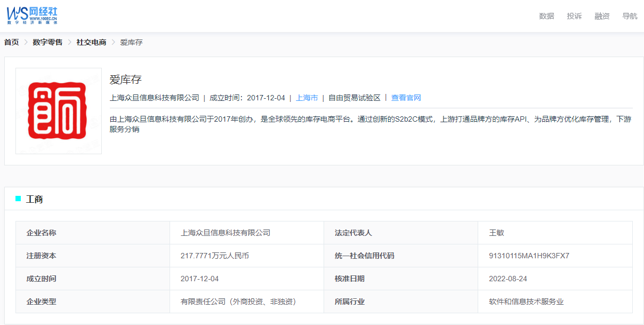Go to 社交电商 breadcrumb
The image size is (644, 325).
point(91,42)
